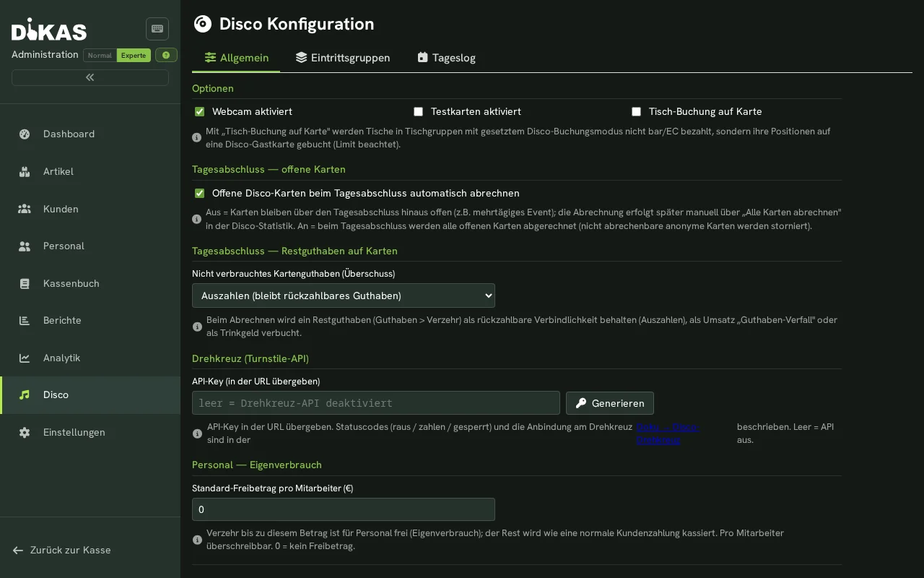Open Einstellungen via its gear icon
This screenshot has width=924, height=578.
(25, 432)
